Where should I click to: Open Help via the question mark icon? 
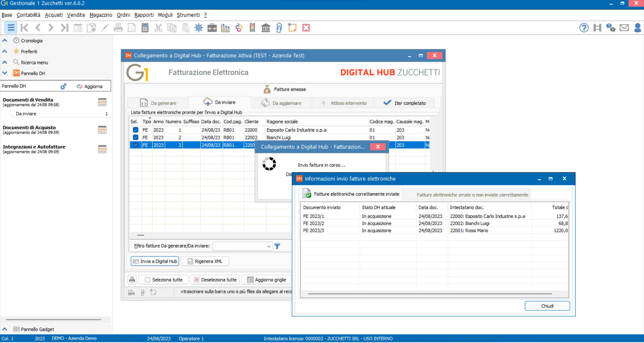[584, 28]
